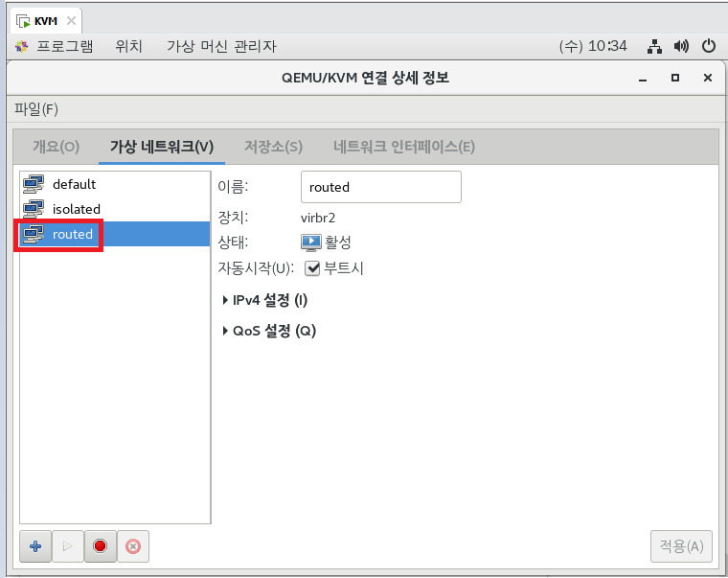The image size is (728, 578).
Task: Click the KVM tab icon
Action: (x=23, y=21)
